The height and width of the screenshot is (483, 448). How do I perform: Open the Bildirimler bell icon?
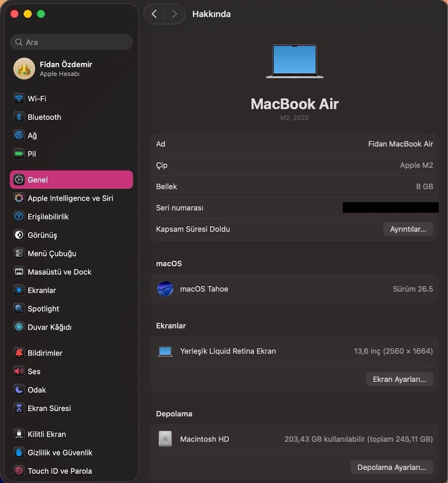coord(19,353)
